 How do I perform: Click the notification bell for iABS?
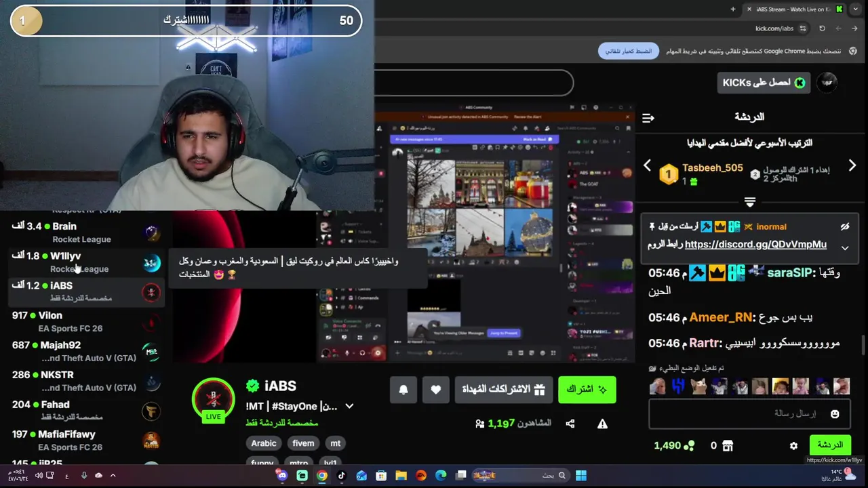coord(403,390)
